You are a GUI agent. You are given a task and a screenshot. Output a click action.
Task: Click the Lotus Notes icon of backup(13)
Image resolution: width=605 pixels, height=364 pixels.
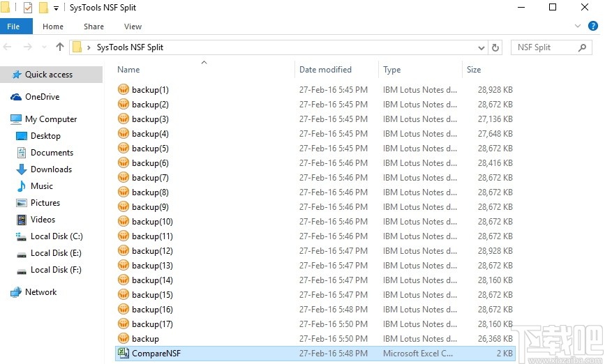123,265
